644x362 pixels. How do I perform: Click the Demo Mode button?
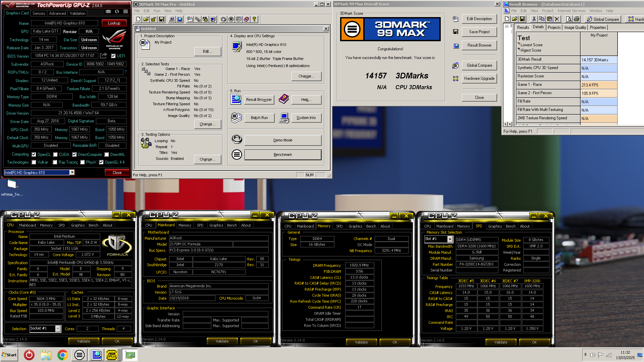[x=283, y=140]
